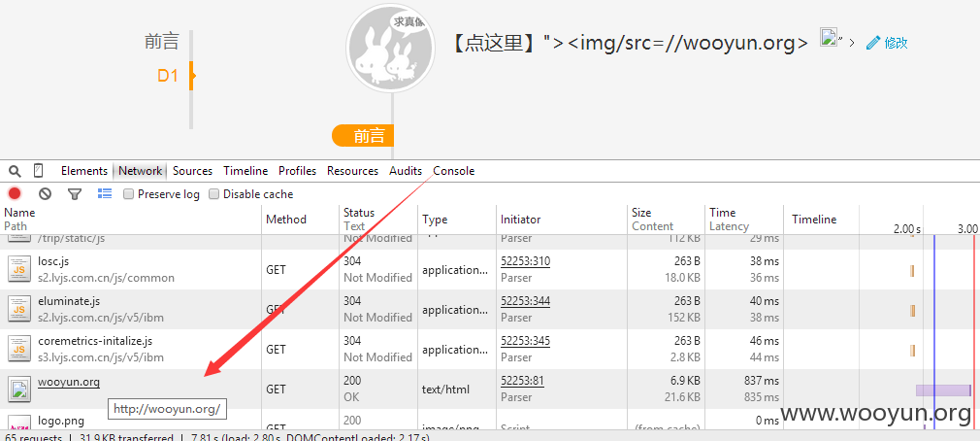
Task: Open the Timeline column header options
Action: [x=814, y=219]
